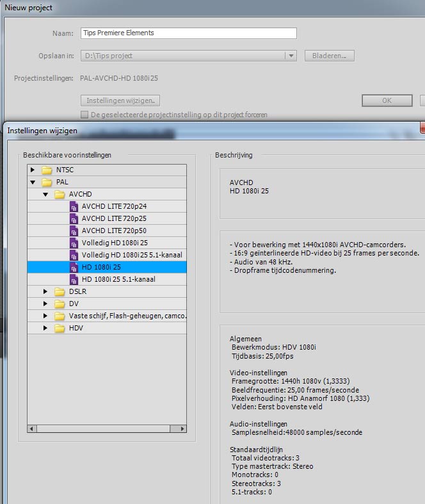Click Pixelverhouding: HD Anamorf 1080 text
425x504 pixels.
click(301, 398)
